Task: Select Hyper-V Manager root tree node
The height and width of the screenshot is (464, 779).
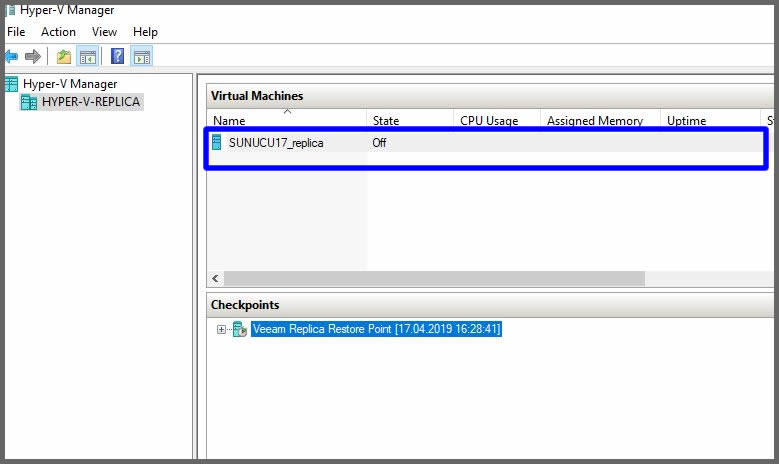Action: pos(69,84)
